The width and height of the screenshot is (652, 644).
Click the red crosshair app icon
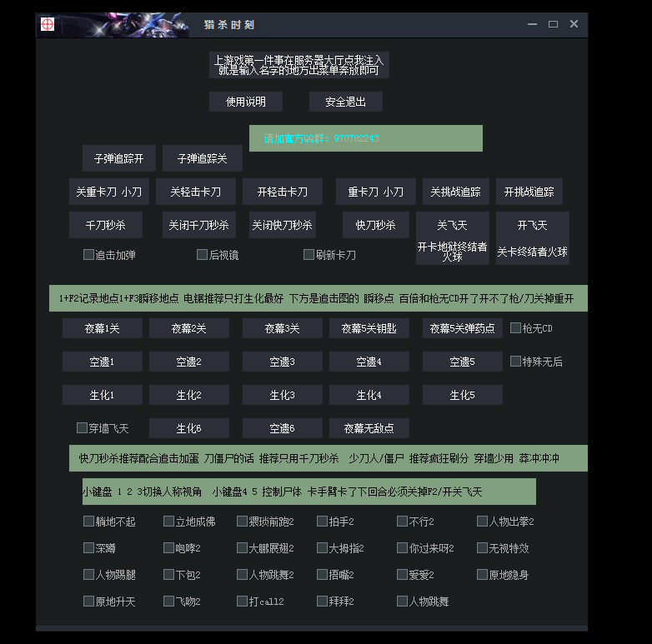(48, 24)
